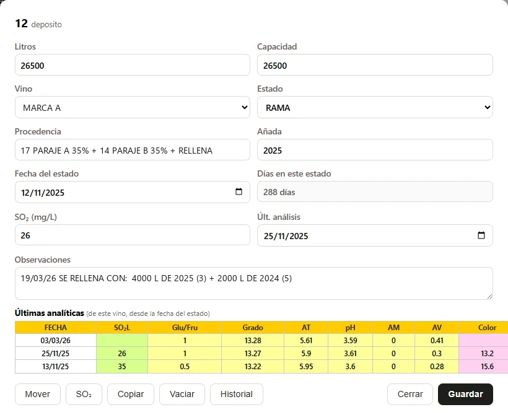The image size is (508, 420).
Task: Click the 12 deposito title
Action: pos(38,24)
